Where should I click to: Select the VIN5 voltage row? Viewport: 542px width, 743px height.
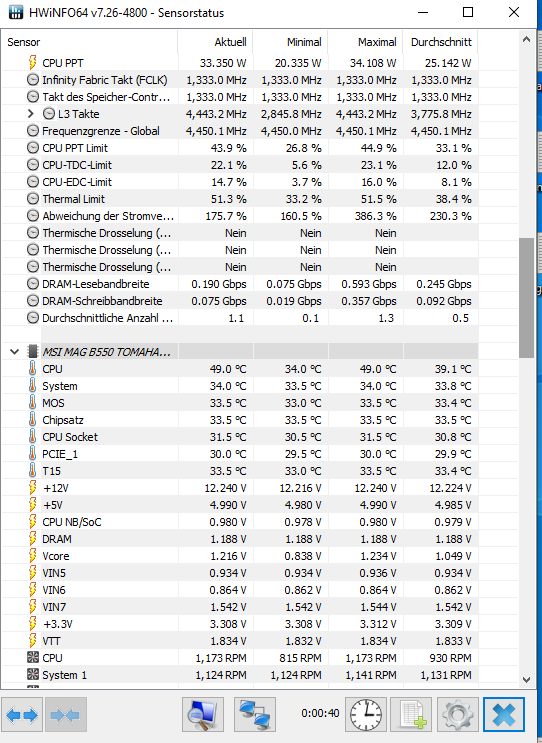[240, 573]
